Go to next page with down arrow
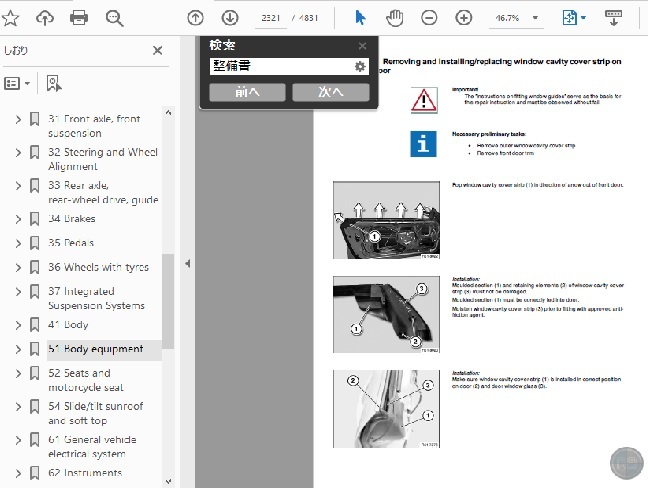Screen dimensions: 648x488 click(230, 18)
